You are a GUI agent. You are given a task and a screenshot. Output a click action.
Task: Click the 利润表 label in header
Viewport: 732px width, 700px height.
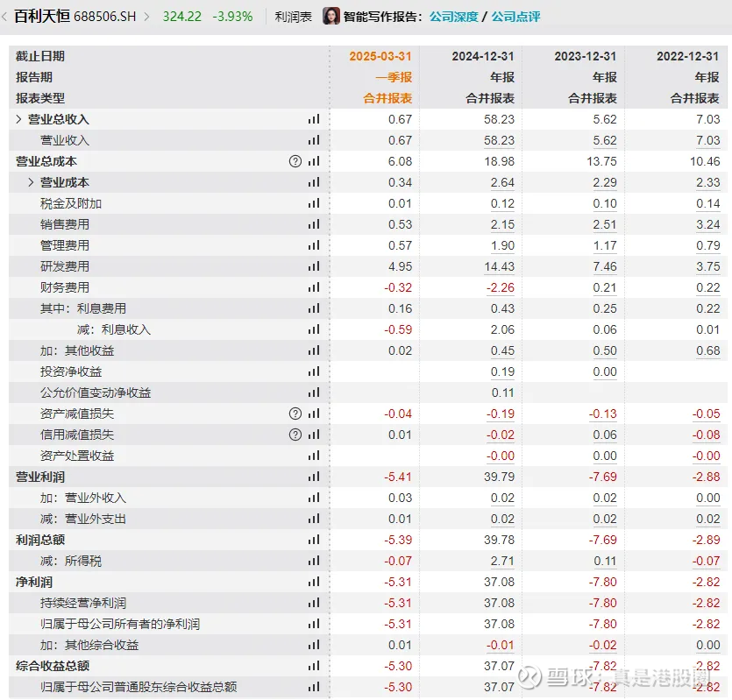pos(293,17)
